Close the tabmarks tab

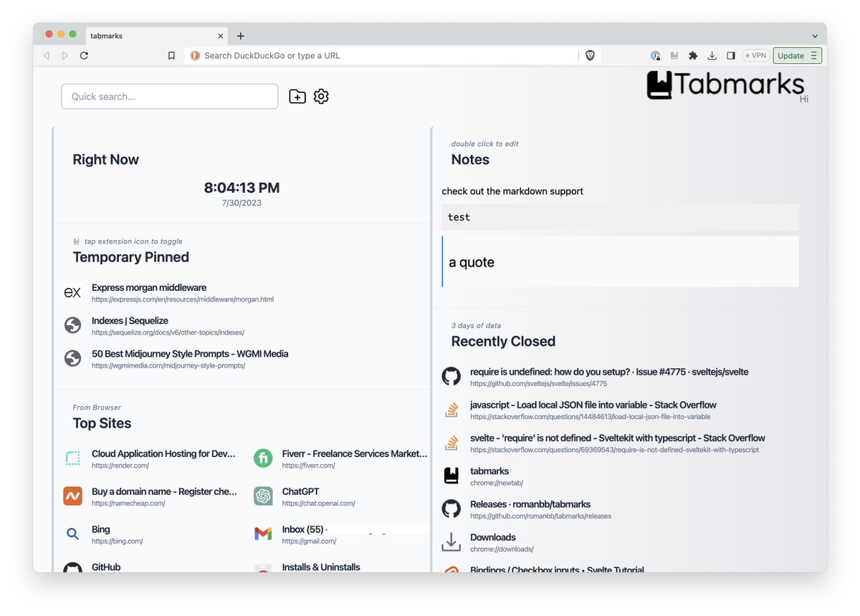[x=220, y=36]
